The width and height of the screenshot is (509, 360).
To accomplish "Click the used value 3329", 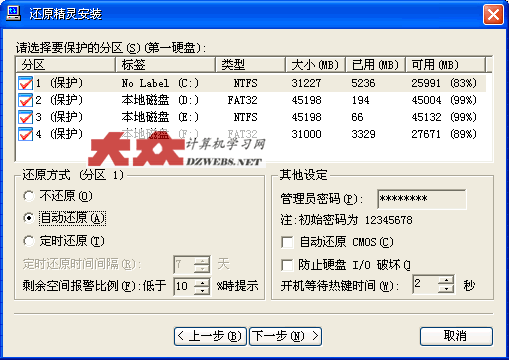I will pyautogui.click(x=363, y=134).
